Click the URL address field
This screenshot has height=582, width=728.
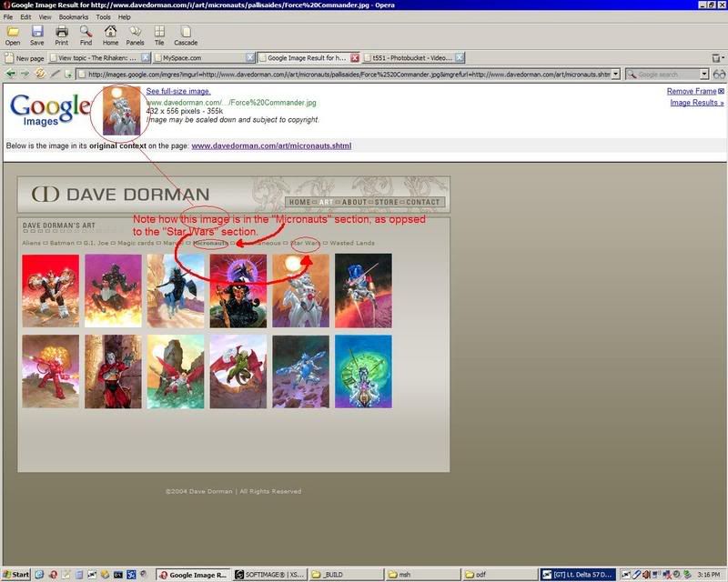coord(349,75)
